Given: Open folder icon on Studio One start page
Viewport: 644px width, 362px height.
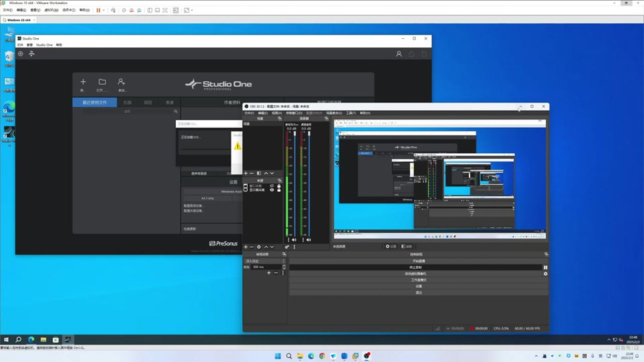Looking at the screenshot, I should (x=102, y=82).
